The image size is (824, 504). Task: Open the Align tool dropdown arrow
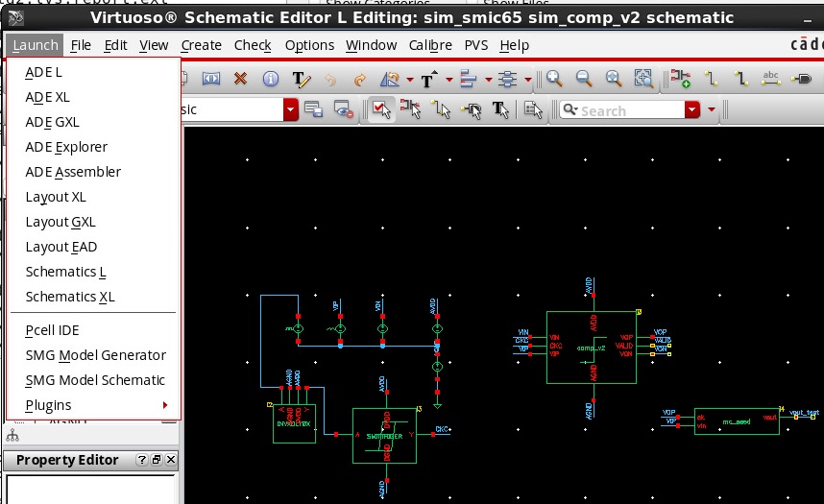(x=488, y=80)
